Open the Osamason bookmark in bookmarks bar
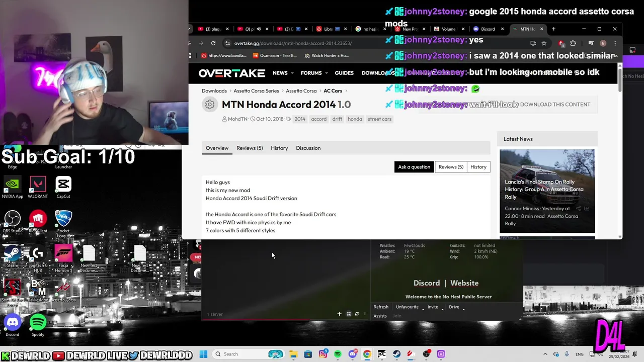Screen dimensions: 644x362 click(x=275, y=56)
